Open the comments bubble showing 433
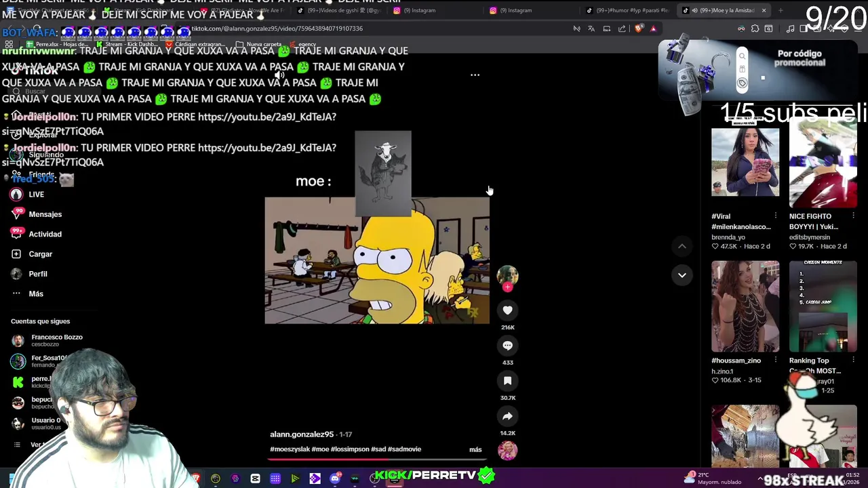 pyautogui.click(x=507, y=346)
